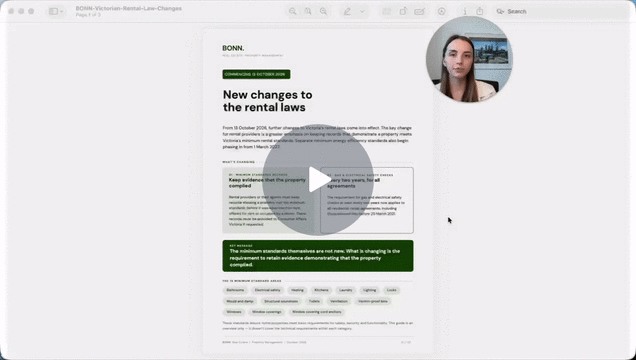The height and width of the screenshot is (360, 636).
Task: Click the form filling toolbar icon
Action: (x=419, y=11)
